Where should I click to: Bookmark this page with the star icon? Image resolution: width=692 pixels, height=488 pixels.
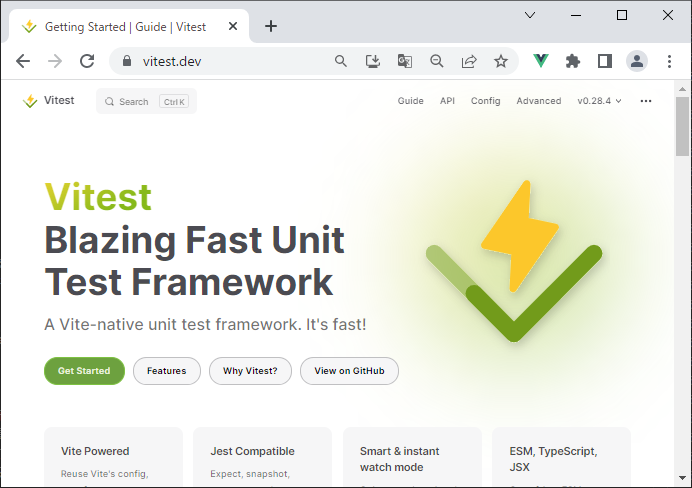[x=500, y=61]
